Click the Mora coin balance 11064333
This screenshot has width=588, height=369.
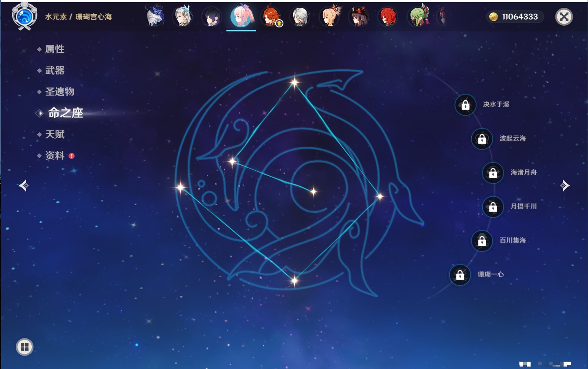(x=515, y=17)
